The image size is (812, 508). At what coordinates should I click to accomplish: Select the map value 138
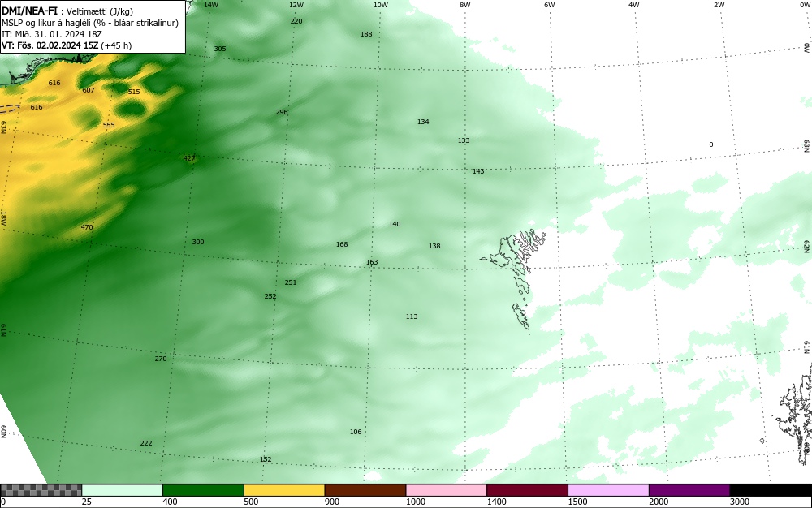[x=434, y=246]
